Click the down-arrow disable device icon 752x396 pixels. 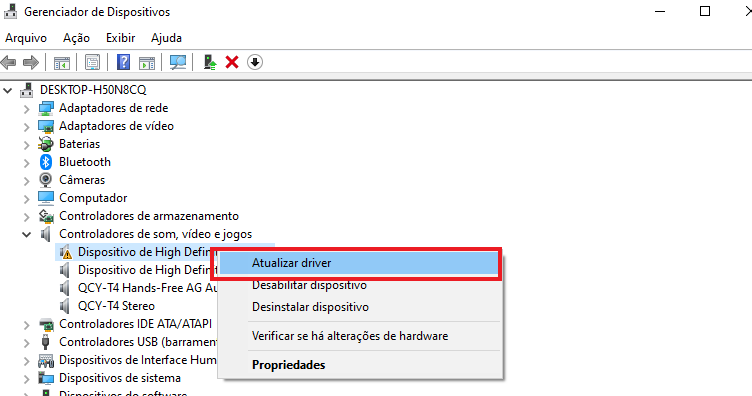(x=255, y=62)
